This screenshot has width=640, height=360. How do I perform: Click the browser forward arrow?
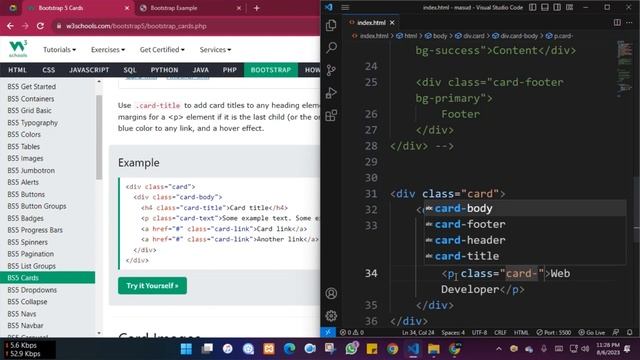click(x=25, y=26)
